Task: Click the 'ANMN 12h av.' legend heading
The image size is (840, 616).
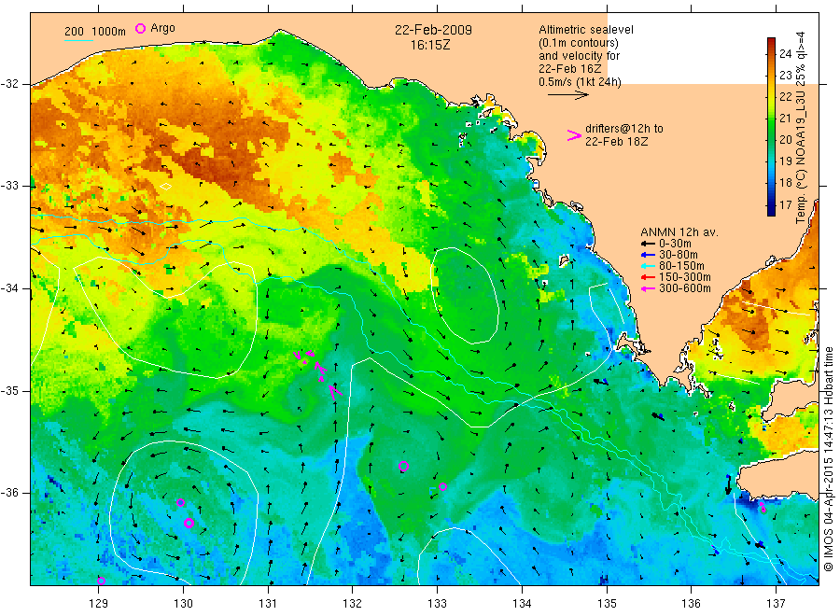Action: pos(679,232)
